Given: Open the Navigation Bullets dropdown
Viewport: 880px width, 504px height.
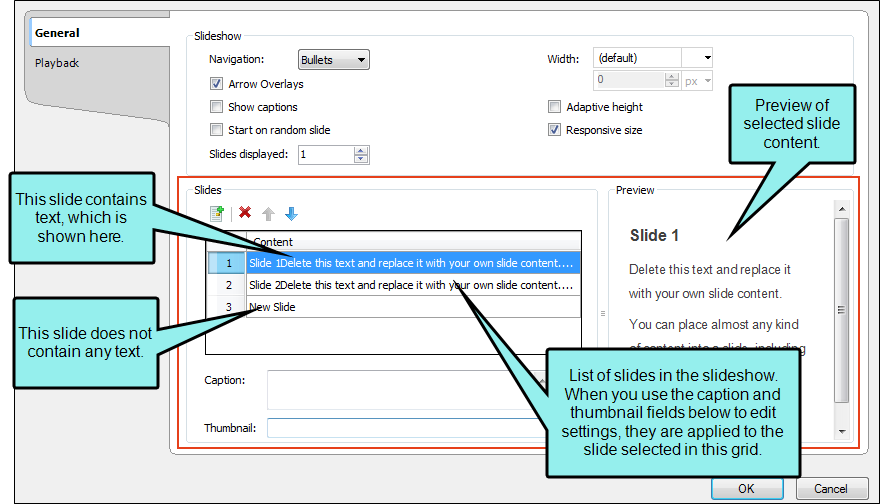Looking at the screenshot, I should coord(333,59).
